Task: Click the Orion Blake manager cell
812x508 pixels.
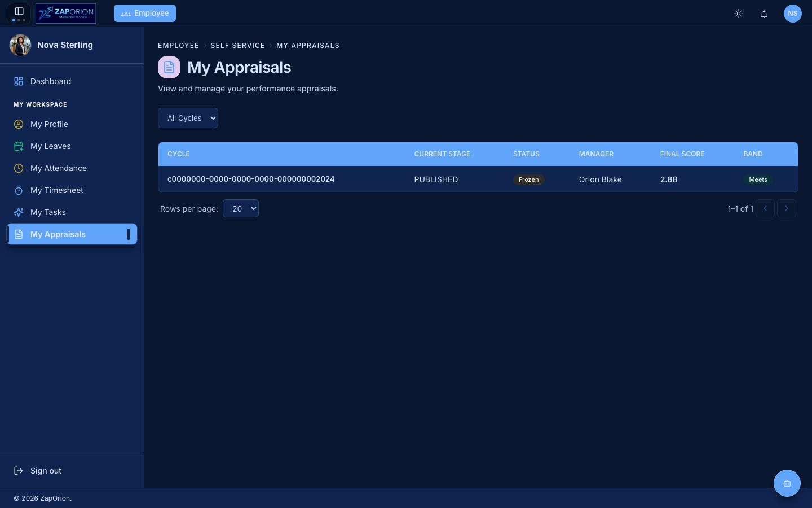Action: tap(600, 179)
